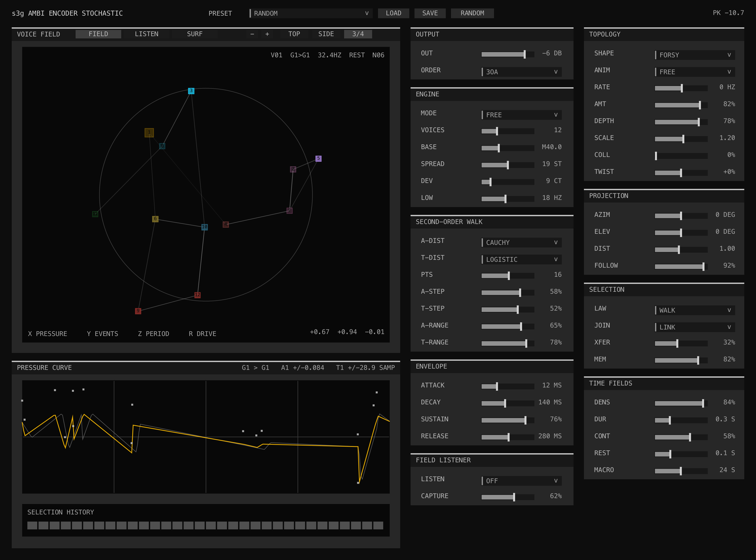The height and width of the screenshot is (560, 756).
Task: Select voice node 9 in the field
Action: 138,311
